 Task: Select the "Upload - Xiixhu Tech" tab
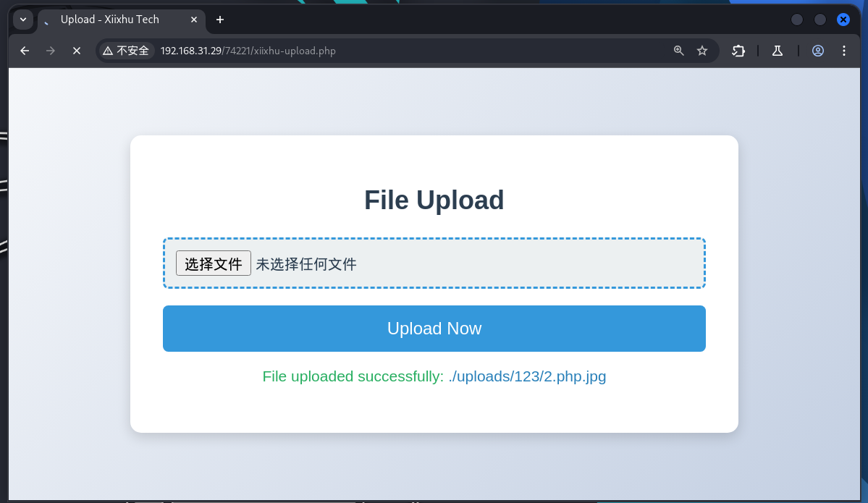point(110,20)
